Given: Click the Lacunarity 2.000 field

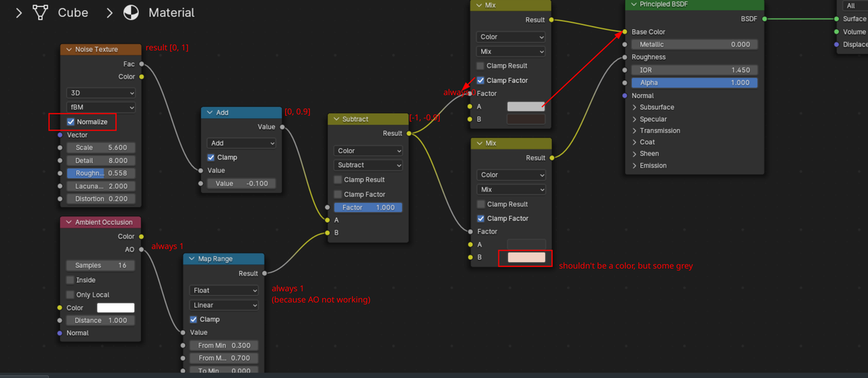Looking at the screenshot, I should tap(101, 186).
